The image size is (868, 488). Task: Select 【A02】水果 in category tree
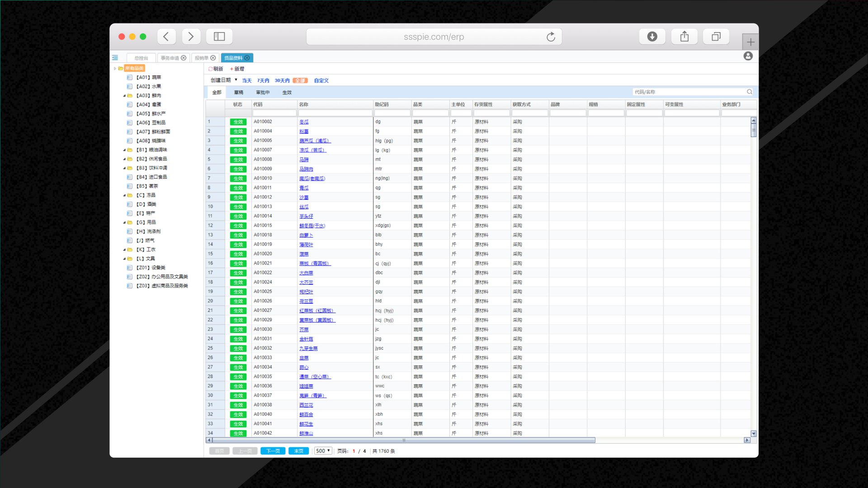point(149,86)
